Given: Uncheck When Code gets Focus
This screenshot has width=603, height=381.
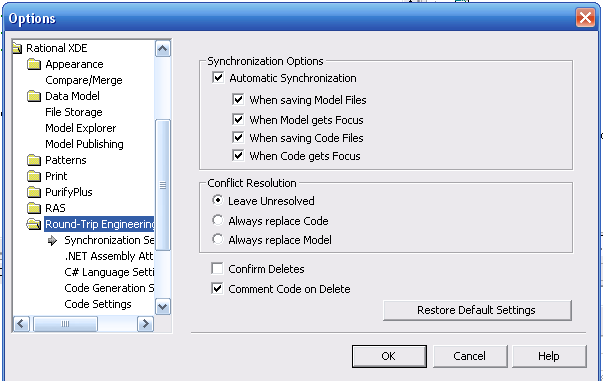Looking at the screenshot, I should pyautogui.click(x=238, y=155).
